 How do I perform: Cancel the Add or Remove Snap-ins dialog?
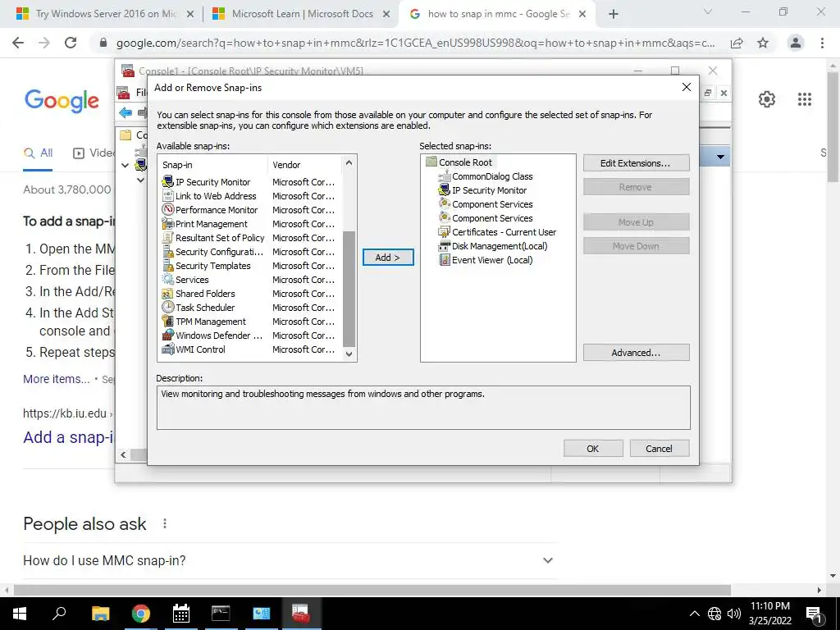point(659,449)
